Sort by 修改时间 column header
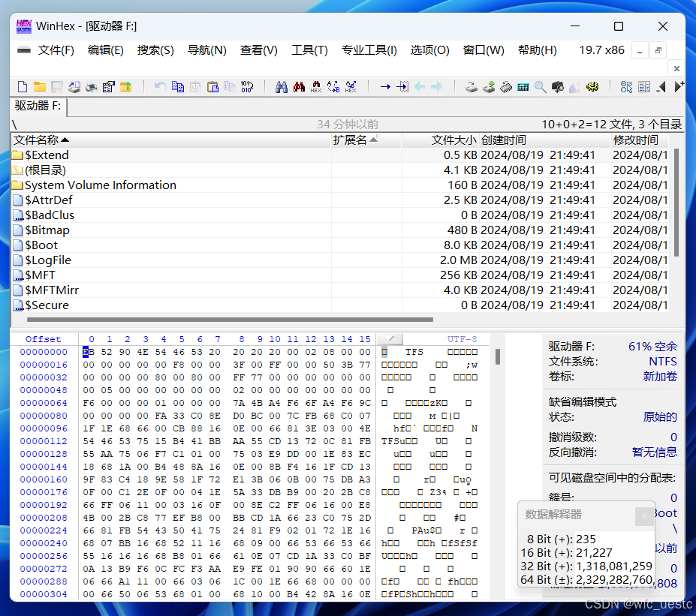The height and width of the screenshot is (616, 696). [x=640, y=140]
